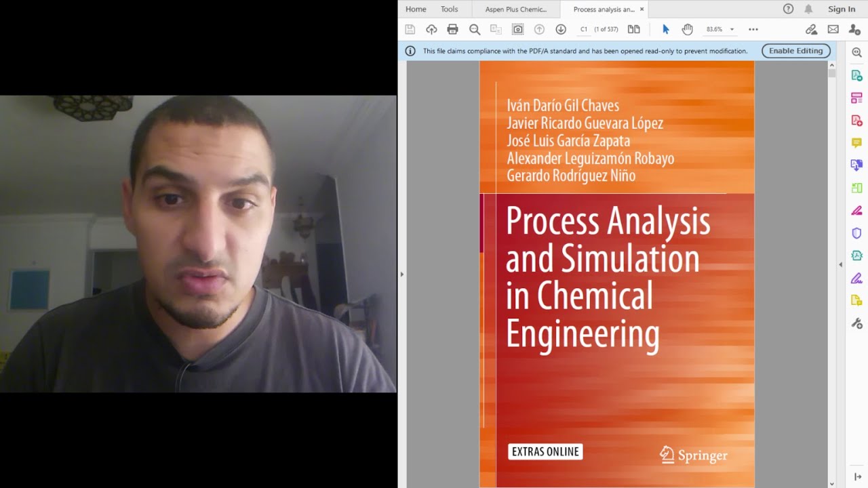Collapse right tools pane arrow
Image resolution: width=868 pixels, height=488 pixels.
(x=841, y=264)
